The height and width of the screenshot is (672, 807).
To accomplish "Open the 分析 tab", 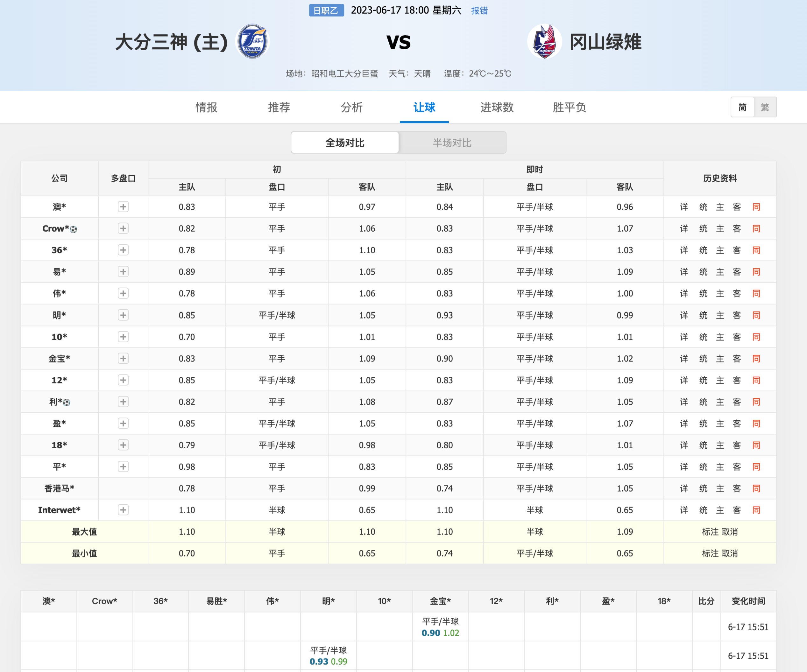I will 352,107.
